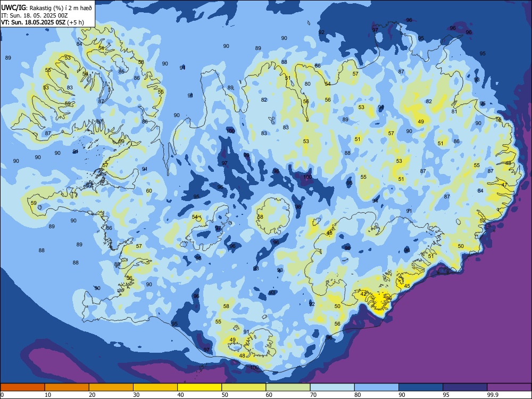Image resolution: width=532 pixels, height=399 pixels.
Task: Click the humidity value '52' on the map
Action: tap(483, 221)
